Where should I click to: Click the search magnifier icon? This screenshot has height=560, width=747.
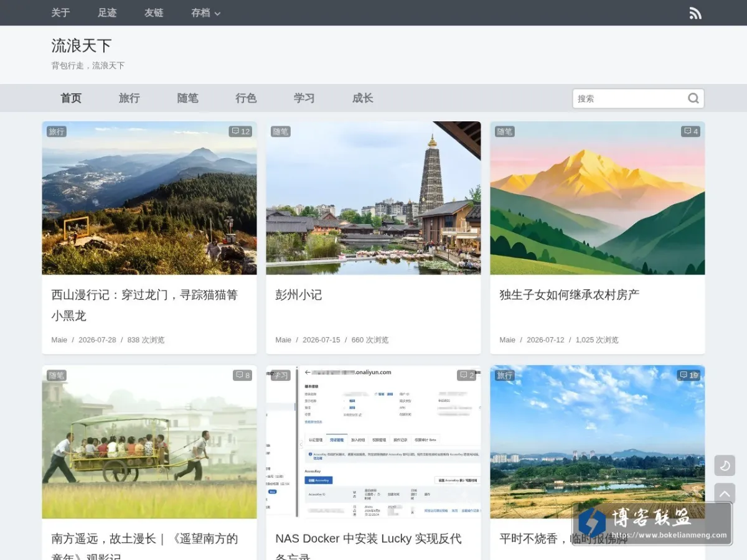pyautogui.click(x=693, y=98)
